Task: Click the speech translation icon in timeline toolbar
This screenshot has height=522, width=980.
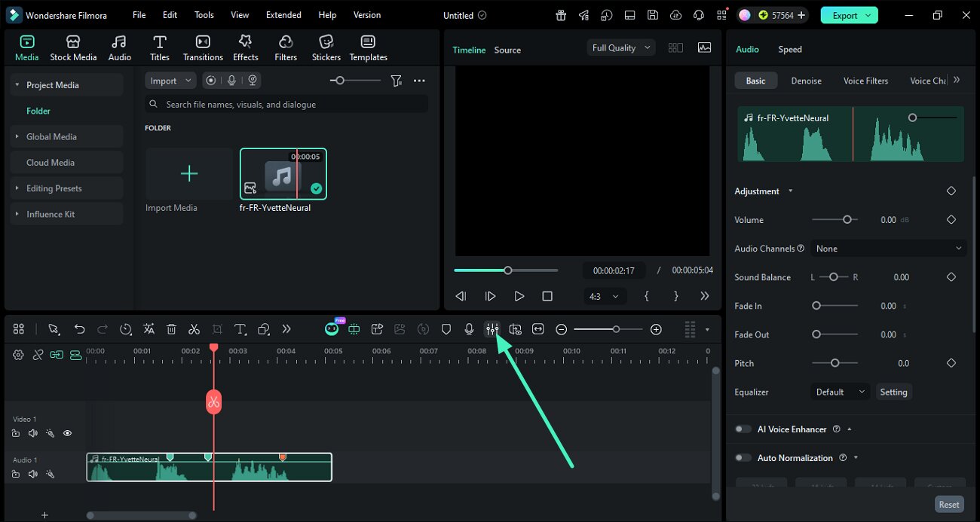Action: 149,329
